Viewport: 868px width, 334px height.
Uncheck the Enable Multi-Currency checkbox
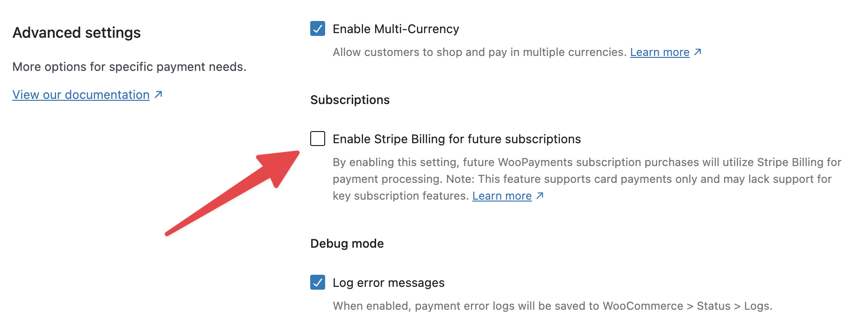[318, 29]
